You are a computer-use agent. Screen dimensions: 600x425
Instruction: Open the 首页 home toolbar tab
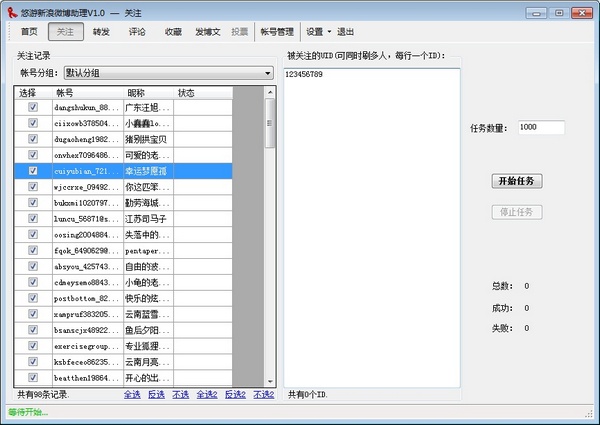pyautogui.click(x=29, y=32)
